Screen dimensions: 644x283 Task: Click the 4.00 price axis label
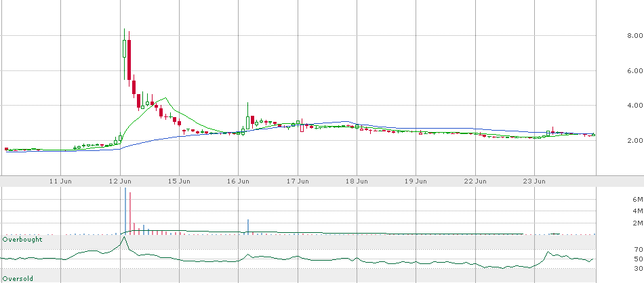coord(635,106)
